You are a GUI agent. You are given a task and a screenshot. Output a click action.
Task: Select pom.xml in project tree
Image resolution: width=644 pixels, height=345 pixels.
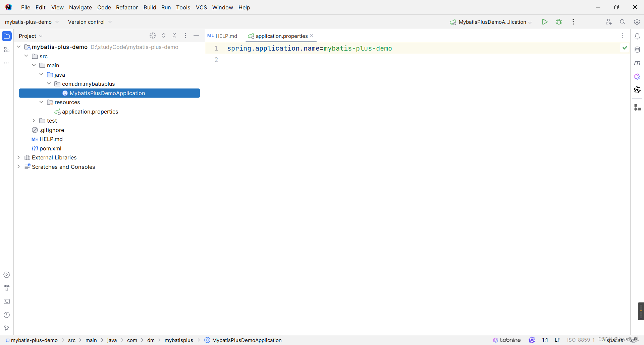47,148
